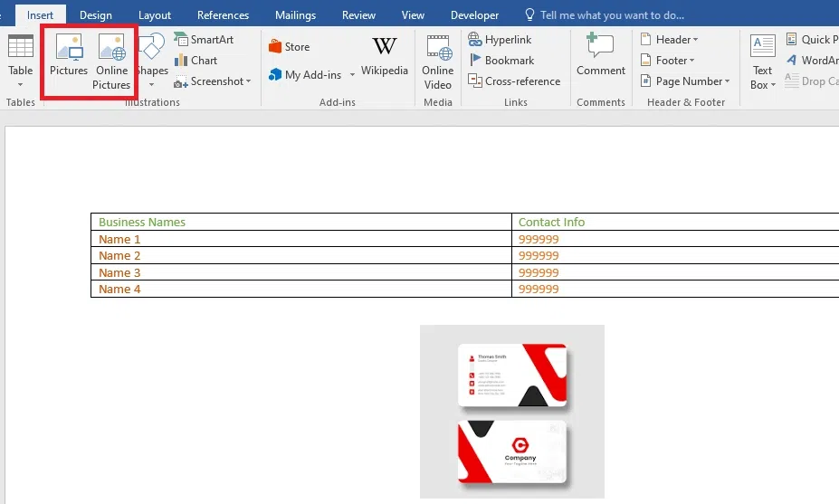Open Online Pictures
This screenshot has height=504, width=839.
(111, 62)
